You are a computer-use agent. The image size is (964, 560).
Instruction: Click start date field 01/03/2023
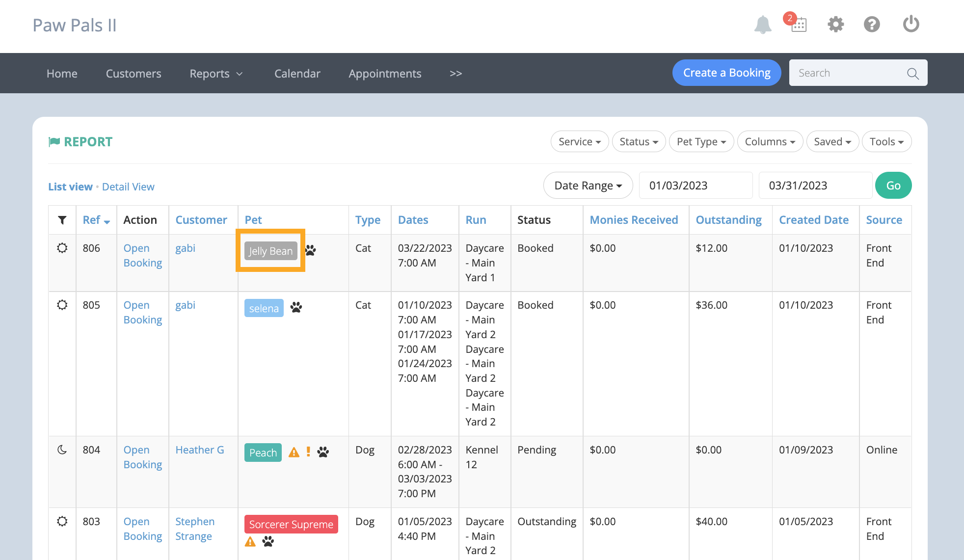point(696,186)
